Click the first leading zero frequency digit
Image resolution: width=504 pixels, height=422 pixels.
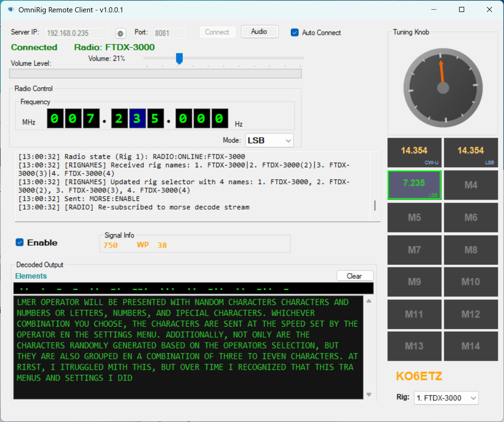(x=55, y=118)
